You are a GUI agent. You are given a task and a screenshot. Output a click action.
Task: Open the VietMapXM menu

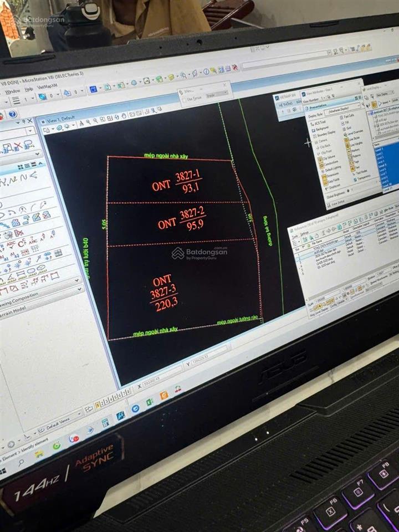point(47,87)
